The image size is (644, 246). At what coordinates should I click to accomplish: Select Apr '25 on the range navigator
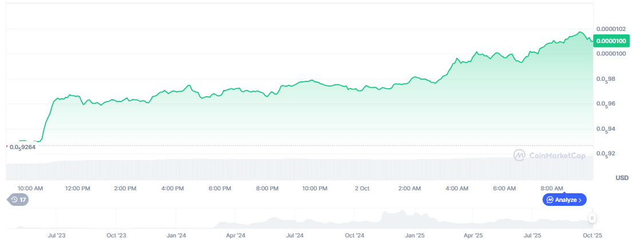(474, 236)
